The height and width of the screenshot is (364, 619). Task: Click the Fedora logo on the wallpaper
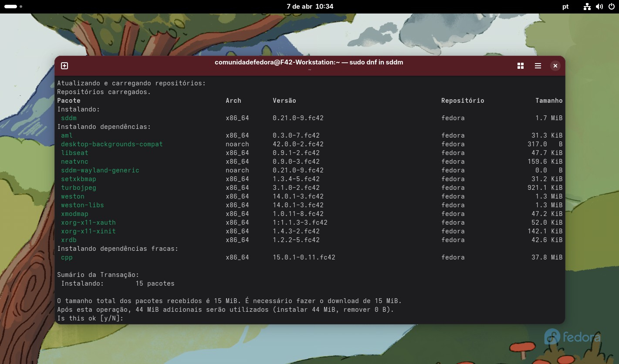(572, 337)
